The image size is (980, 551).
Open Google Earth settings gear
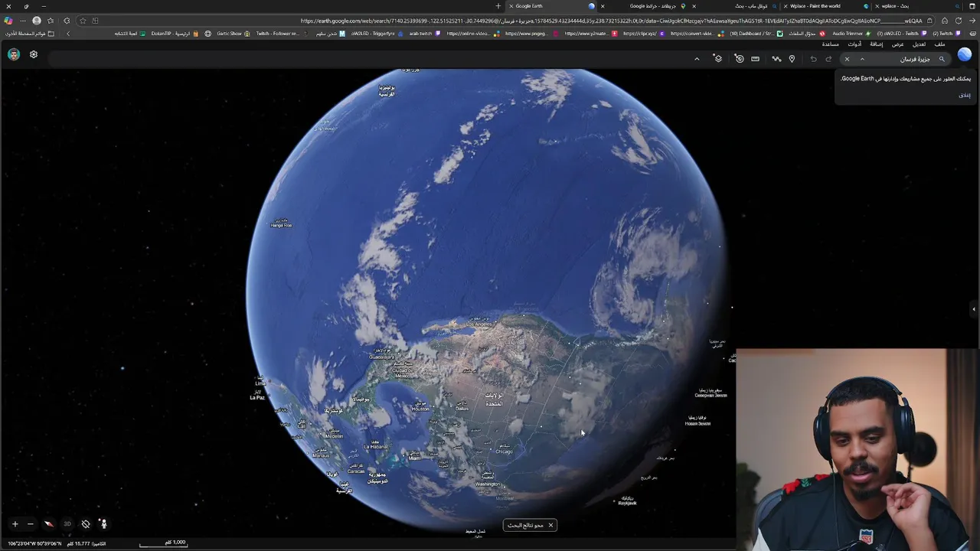tap(34, 54)
